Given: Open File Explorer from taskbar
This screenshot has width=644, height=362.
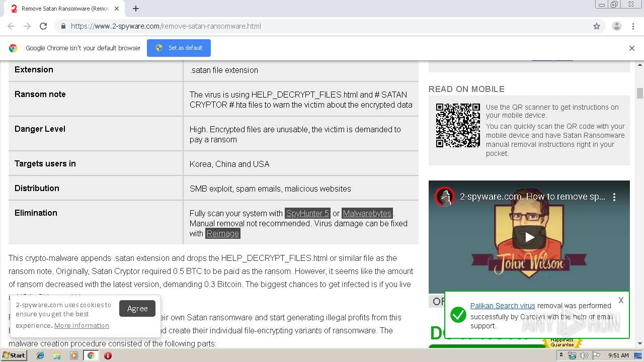Looking at the screenshot, I should click(57, 355).
